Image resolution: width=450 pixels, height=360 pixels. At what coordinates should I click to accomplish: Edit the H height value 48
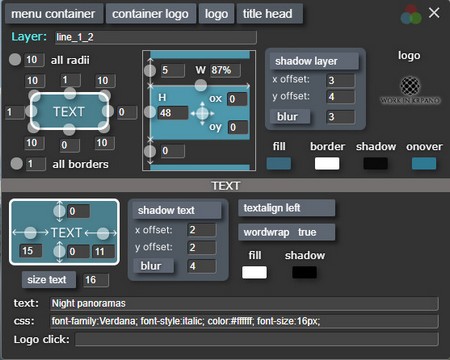[173, 113]
